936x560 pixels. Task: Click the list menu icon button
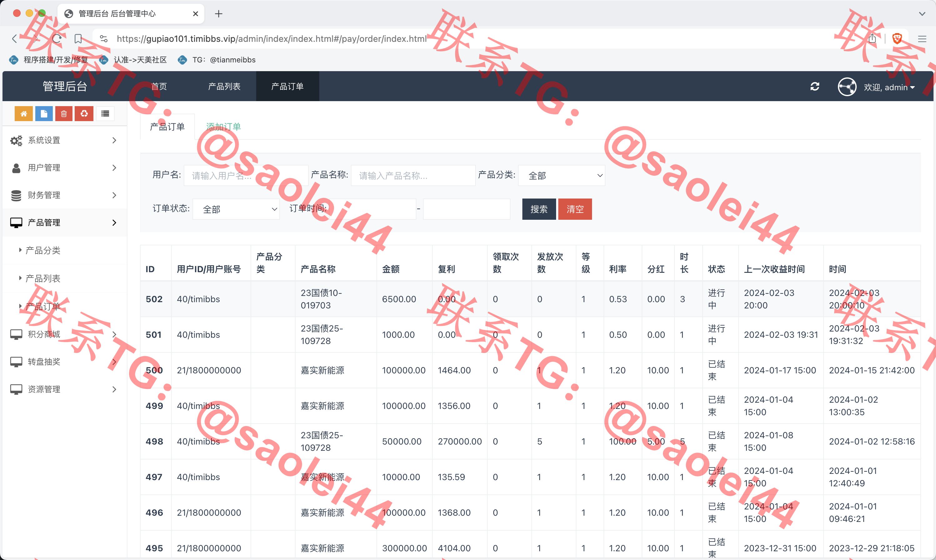[105, 114]
